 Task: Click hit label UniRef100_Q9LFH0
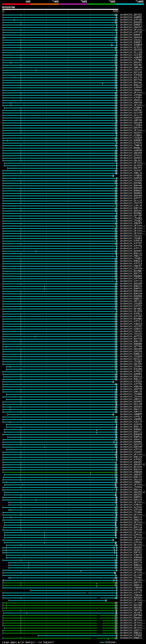point(131,364)
